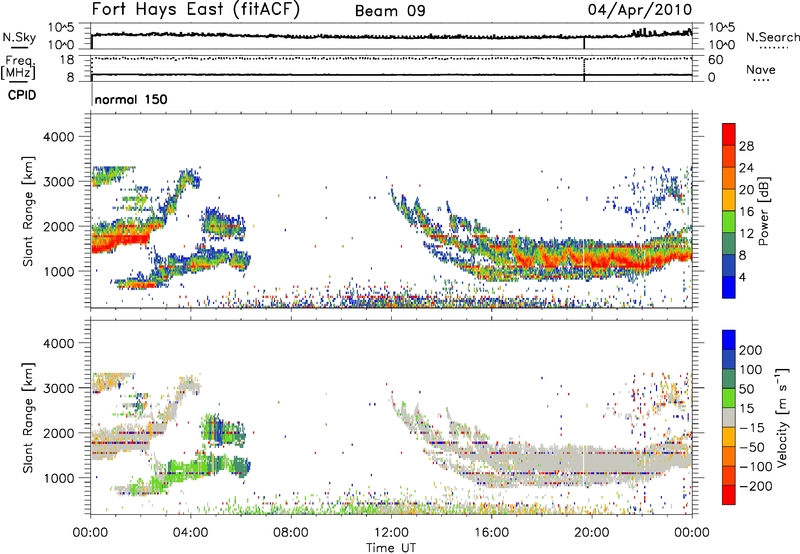Viewport: 800px width, 554px height.
Task: Click the '100' velocity colour bar label
Action: [x=751, y=369]
